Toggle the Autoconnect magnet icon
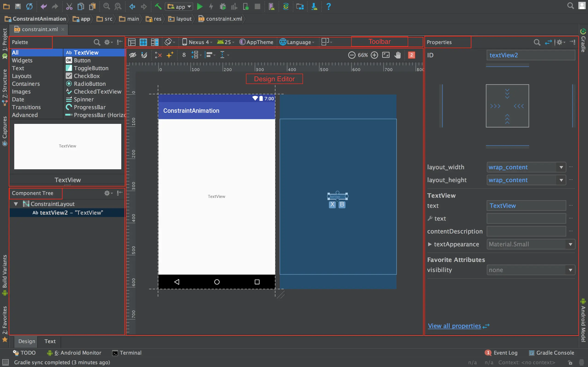Screen dimensions: 588x367 (144, 55)
